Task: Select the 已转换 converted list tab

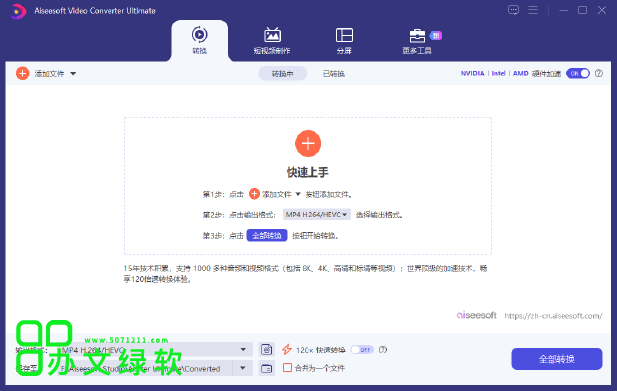Action: point(334,74)
